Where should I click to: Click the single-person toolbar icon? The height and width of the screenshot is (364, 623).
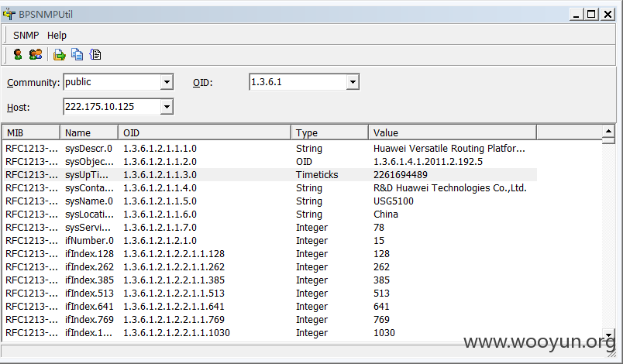click(x=18, y=54)
